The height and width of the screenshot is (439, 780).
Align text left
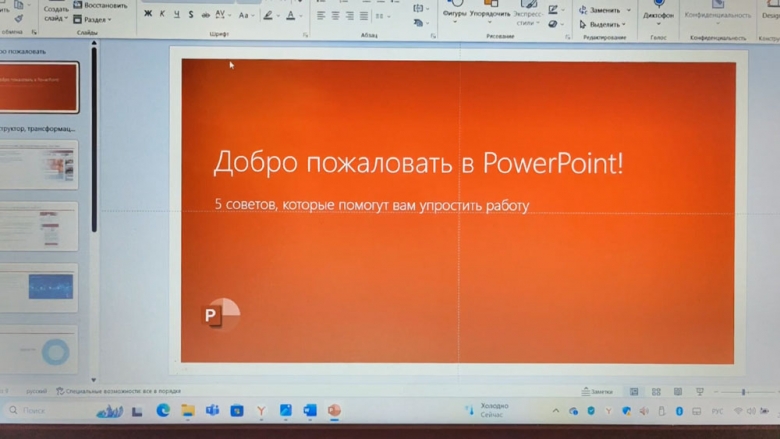[321, 16]
